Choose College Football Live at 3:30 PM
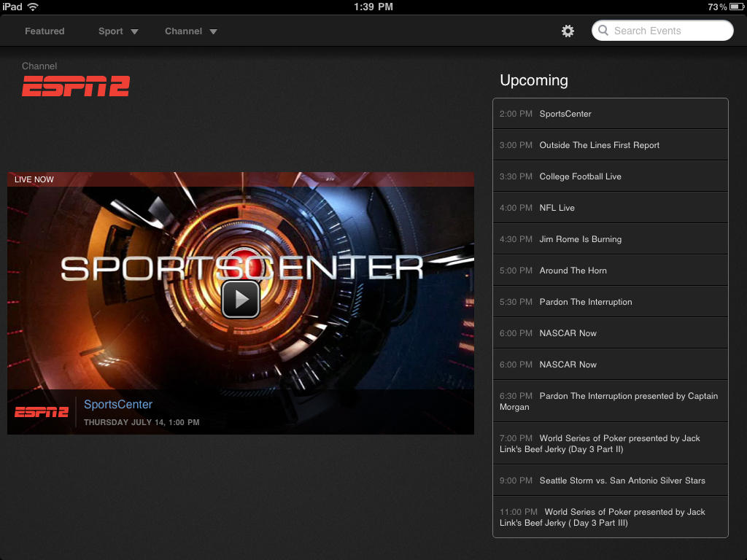Viewport: 747px width, 560px height. pyautogui.click(x=611, y=176)
